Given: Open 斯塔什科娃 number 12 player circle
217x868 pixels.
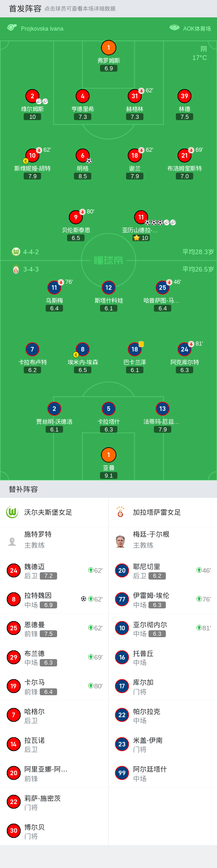Looking at the screenshot, I should (108, 288).
